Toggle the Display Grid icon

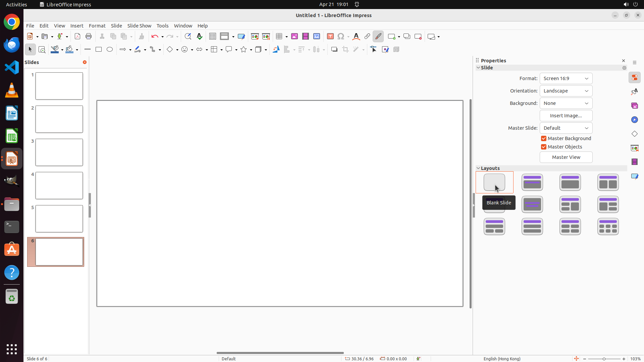point(213,37)
